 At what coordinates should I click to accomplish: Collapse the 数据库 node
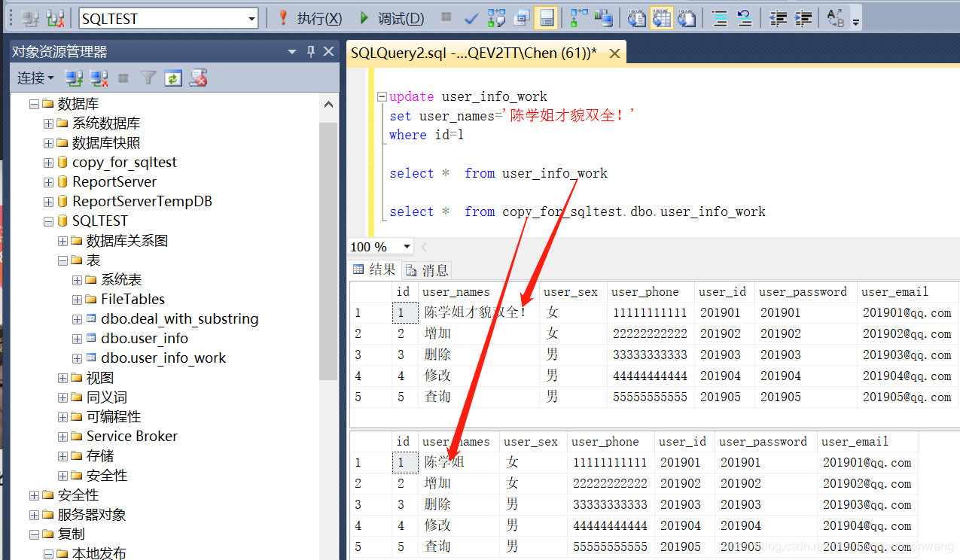pyautogui.click(x=34, y=104)
